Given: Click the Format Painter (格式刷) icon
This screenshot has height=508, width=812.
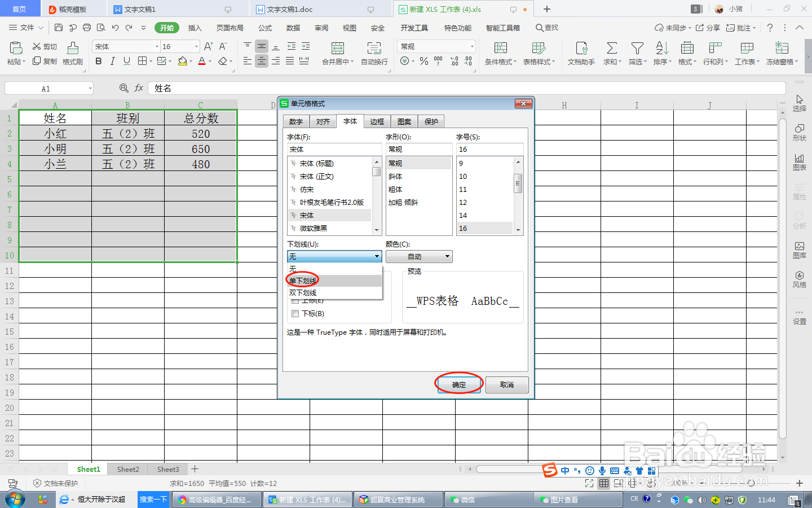Looking at the screenshot, I should [x=73, y=49].
